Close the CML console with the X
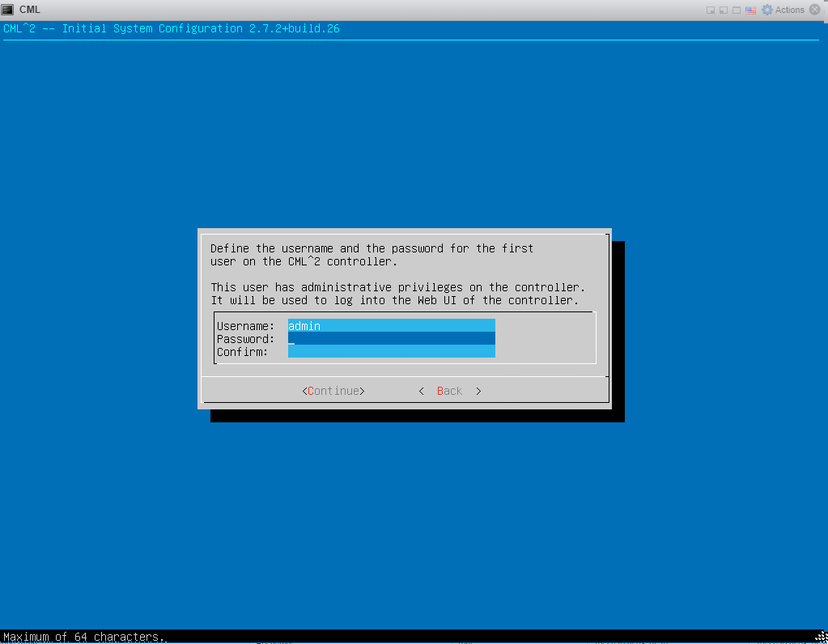The width and height of the screenshot is (828, 644). pos(815,10)
